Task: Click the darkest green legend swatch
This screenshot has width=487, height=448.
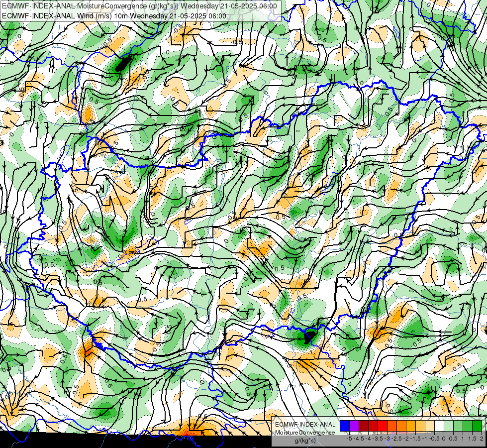Action: pyautogui.click(x=477, y=426)
